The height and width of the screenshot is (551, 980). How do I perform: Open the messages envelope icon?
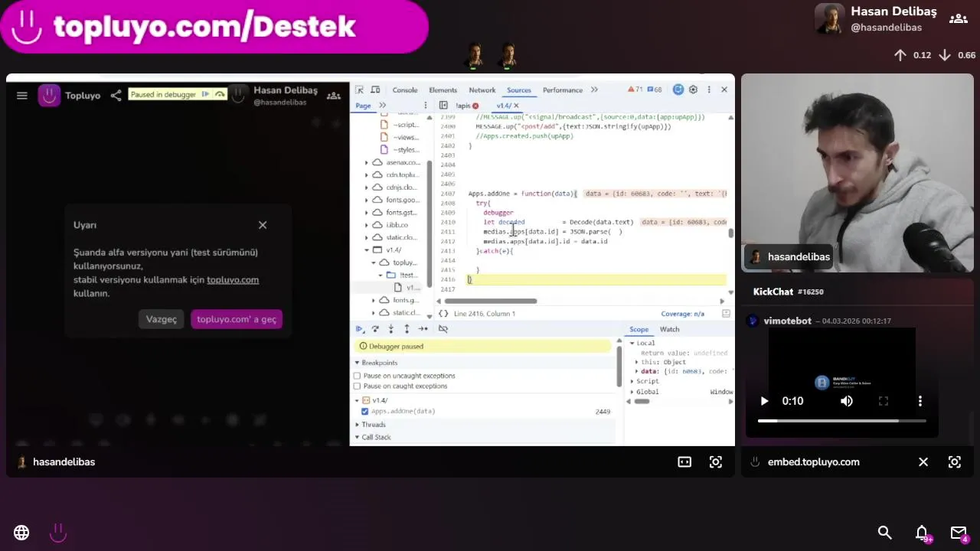959,533
